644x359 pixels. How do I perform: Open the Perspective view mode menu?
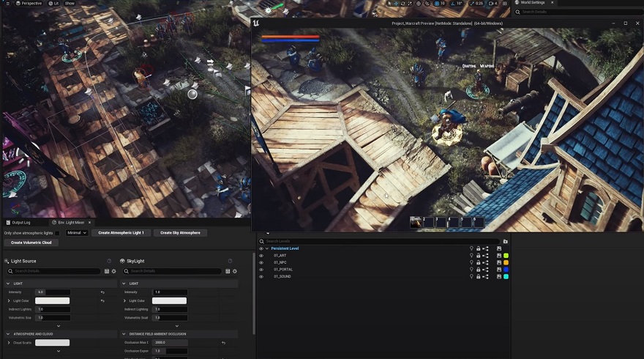[29, 3]
